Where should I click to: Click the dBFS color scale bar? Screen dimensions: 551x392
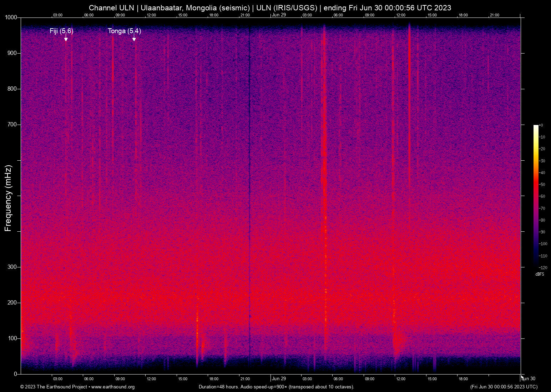pos(536,196)
